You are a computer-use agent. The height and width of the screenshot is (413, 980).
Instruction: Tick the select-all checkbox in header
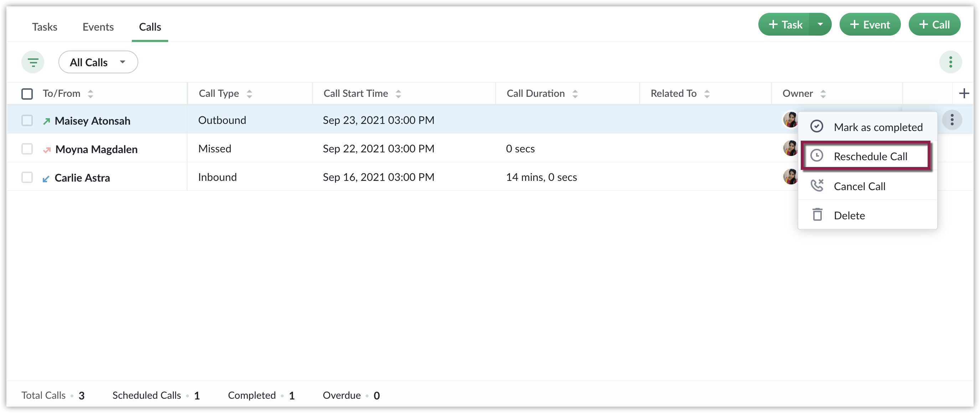(x=27, y=94)
